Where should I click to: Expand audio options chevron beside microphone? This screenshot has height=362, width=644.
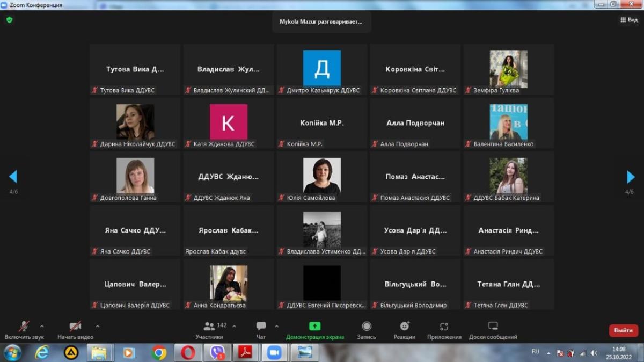pos(42,326)
